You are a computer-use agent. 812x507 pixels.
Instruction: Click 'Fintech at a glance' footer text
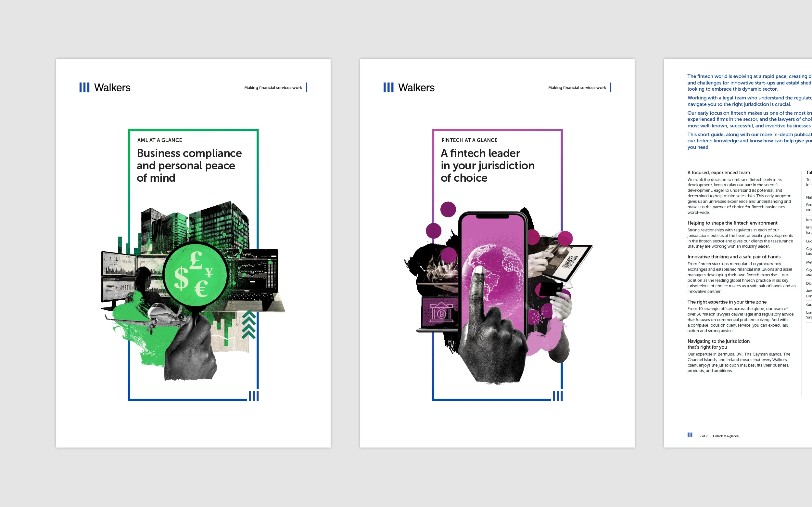pos(726,436)
